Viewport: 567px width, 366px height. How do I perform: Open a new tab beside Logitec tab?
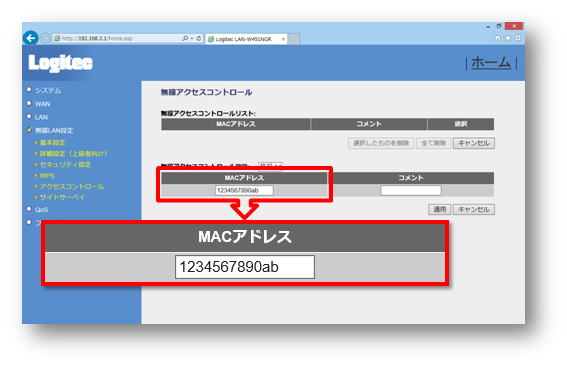[x=294, y=39]
